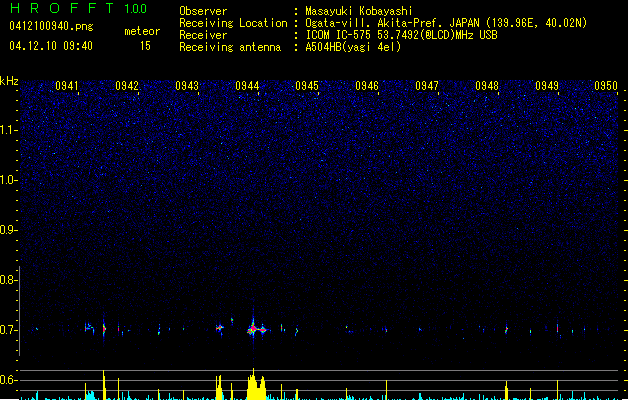Viewport: 629px width, 400px height.
Task: Click the 0946 time marker
Action: point(367,86)
